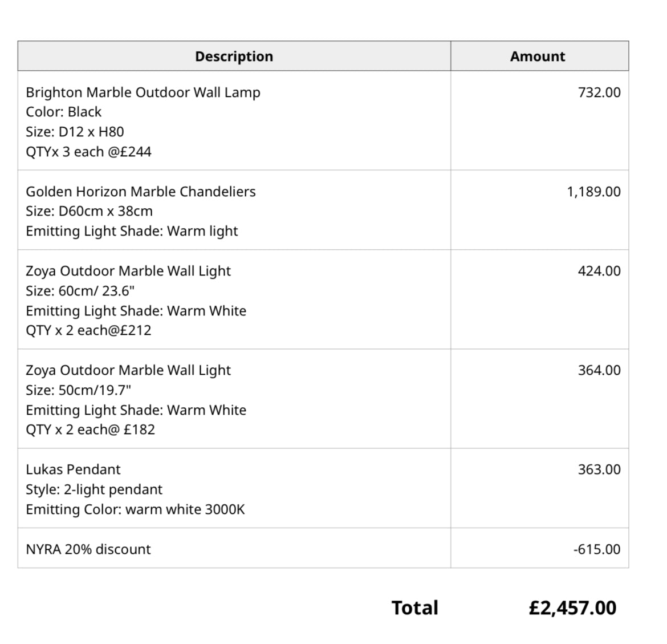Click the Description column header
The height and width of the screenshot is (644, 667).
[x=234, y=56]
